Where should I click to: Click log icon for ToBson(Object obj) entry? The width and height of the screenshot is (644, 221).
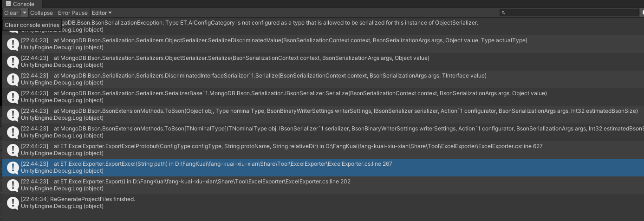click(x=13, y=115)
